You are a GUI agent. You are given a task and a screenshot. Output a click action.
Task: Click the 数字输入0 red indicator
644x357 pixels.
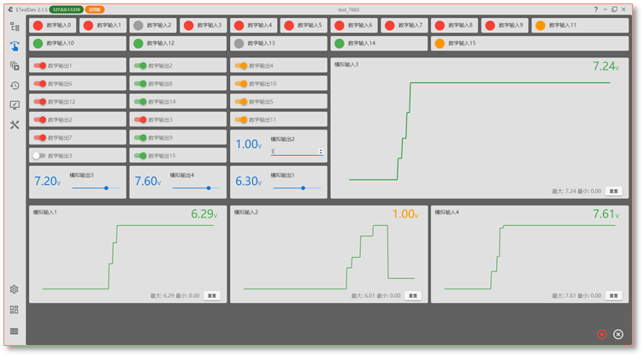[38, 26]
